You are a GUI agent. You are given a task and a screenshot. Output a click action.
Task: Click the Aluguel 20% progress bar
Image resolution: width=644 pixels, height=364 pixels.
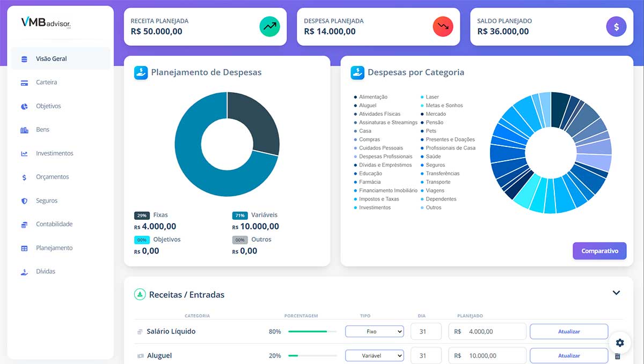(x=312, y=355)
